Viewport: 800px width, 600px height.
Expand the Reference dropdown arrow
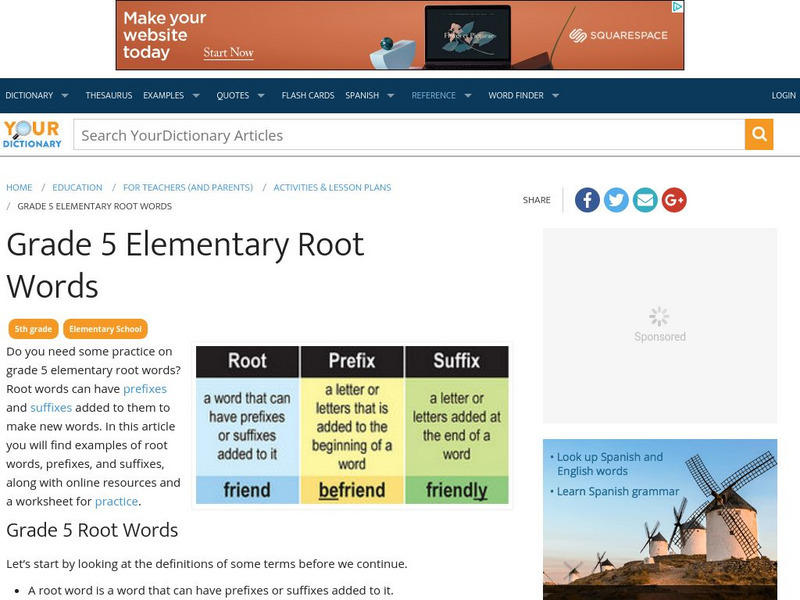tap(468, 95)
